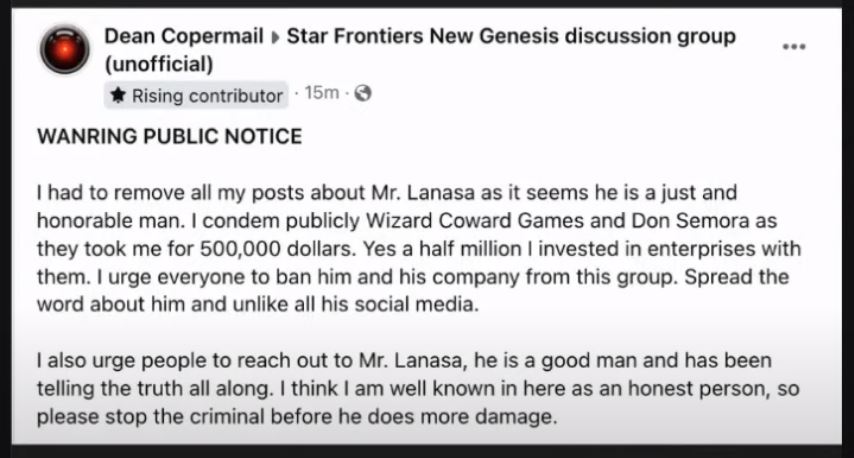This screenshot has height=458, width=854.
Task: Click "Mr. Lanasa" in the last paragraph
Action: (413, 361)
